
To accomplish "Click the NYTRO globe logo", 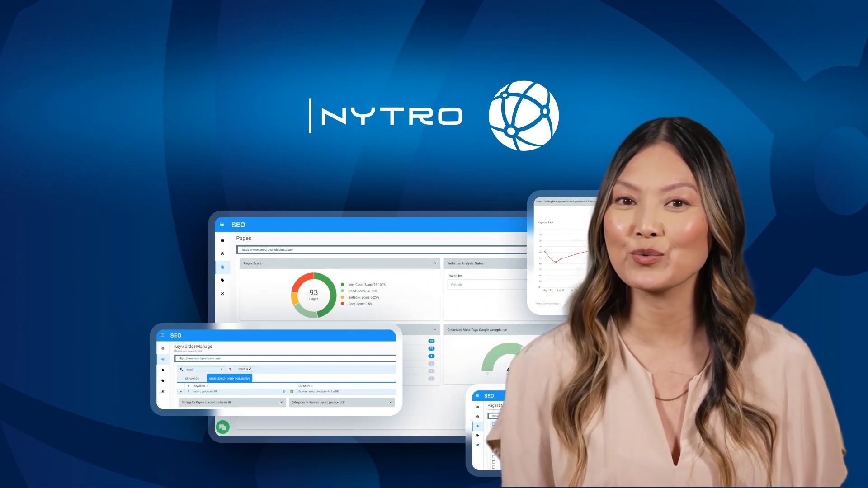I will 524,116.
